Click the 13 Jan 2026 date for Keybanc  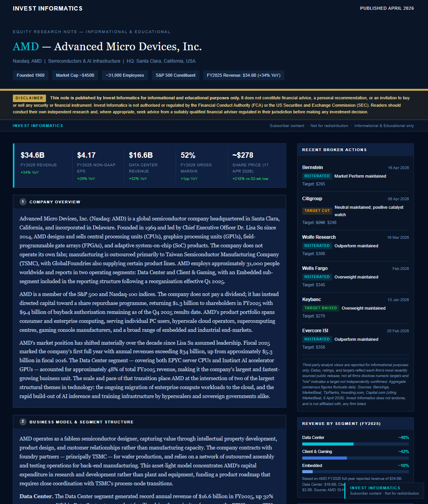coord(398,300)
